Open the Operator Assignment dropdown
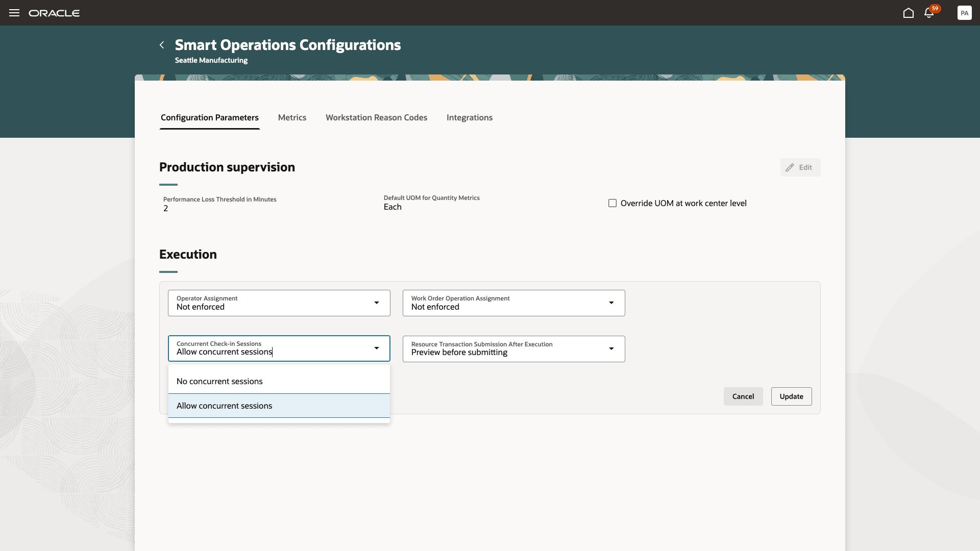The width and height of the screenshot is (980, 551). [376, 303]
